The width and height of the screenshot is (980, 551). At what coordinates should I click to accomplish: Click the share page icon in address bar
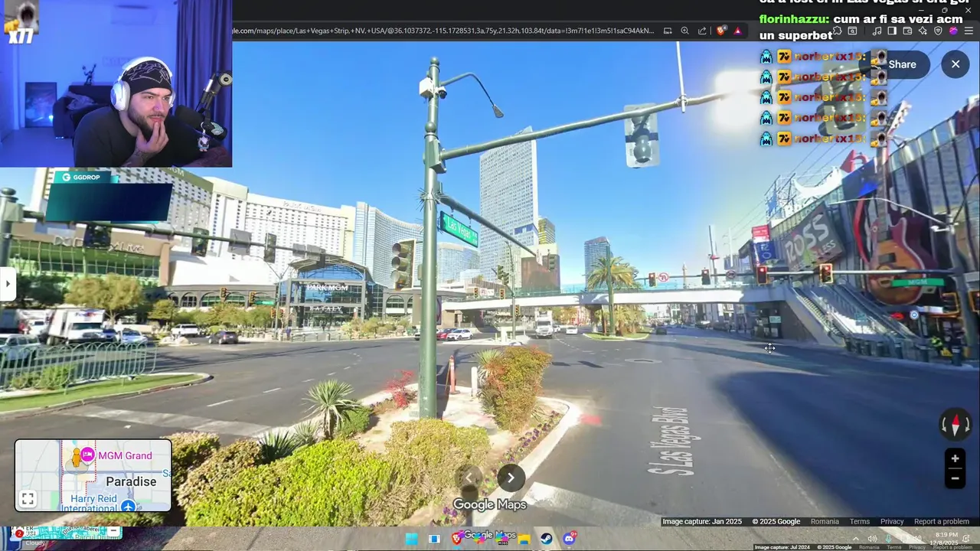[702, 31]
